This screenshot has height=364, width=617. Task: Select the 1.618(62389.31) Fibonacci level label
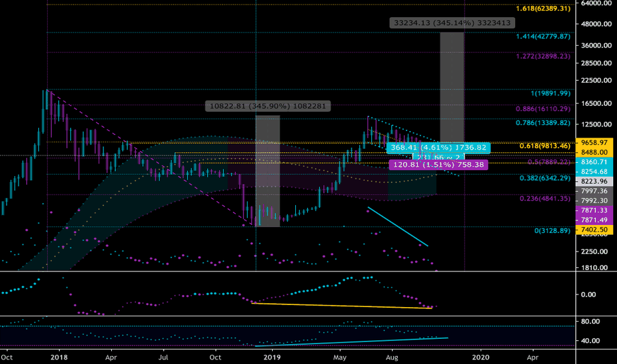click(543, 8)
